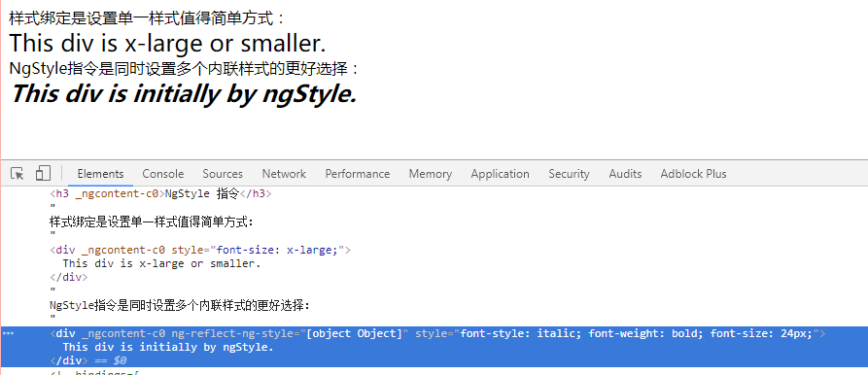Click the DOM text 样式绑定是设置单一样式值得简单方式
Viewport: 868px width, 375px height.
(x=152, y=222)
